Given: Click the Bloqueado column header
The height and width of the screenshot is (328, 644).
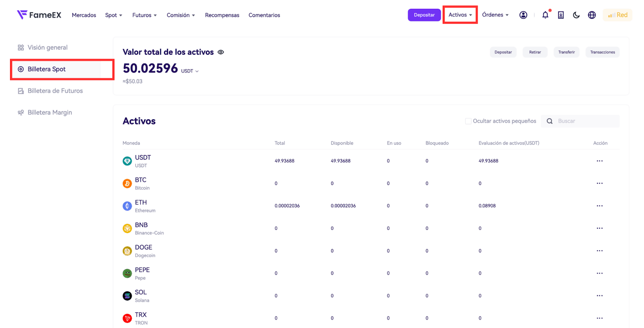Looking at the screenshot, I should [437, 143].
